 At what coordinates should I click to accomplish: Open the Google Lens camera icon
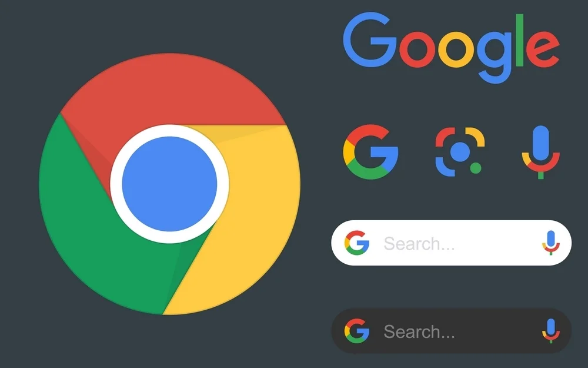pos(460,152)
